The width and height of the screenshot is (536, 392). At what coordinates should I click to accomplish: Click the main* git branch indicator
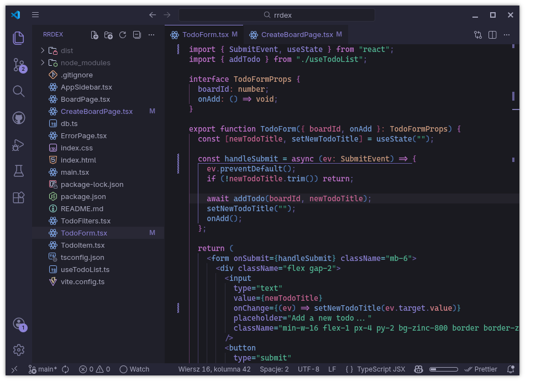coord(43,369)
